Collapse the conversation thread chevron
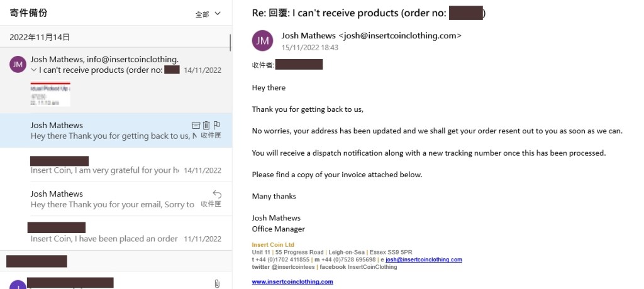644x289 pixels. click(34, 70)
